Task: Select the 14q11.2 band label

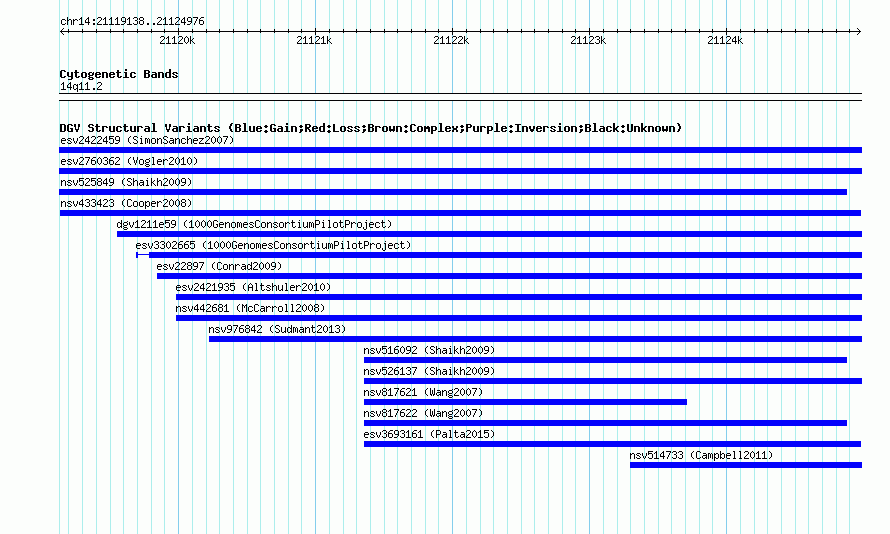Action: point(81,86)
